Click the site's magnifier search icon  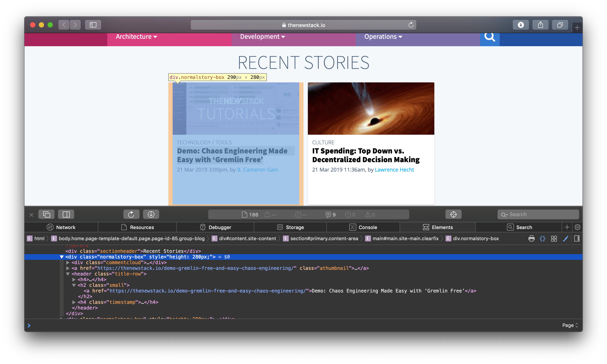490,37
